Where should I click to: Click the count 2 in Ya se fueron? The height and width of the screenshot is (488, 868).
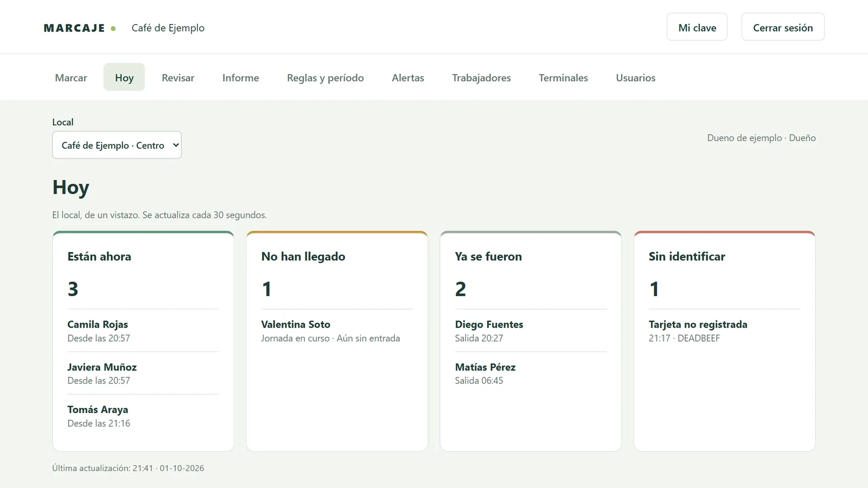[460, 289]
